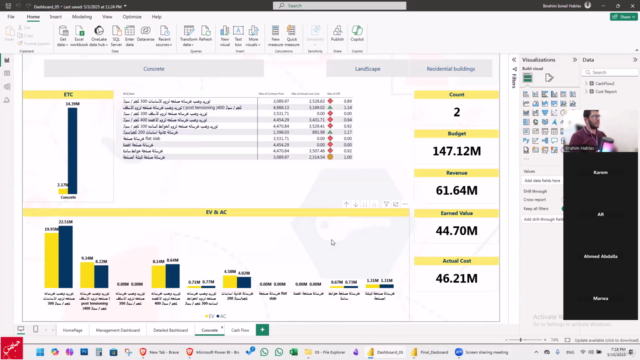640x360 pixels.
Task: Open the Detailed Dashboard page tab
Action: coord(170,330)
